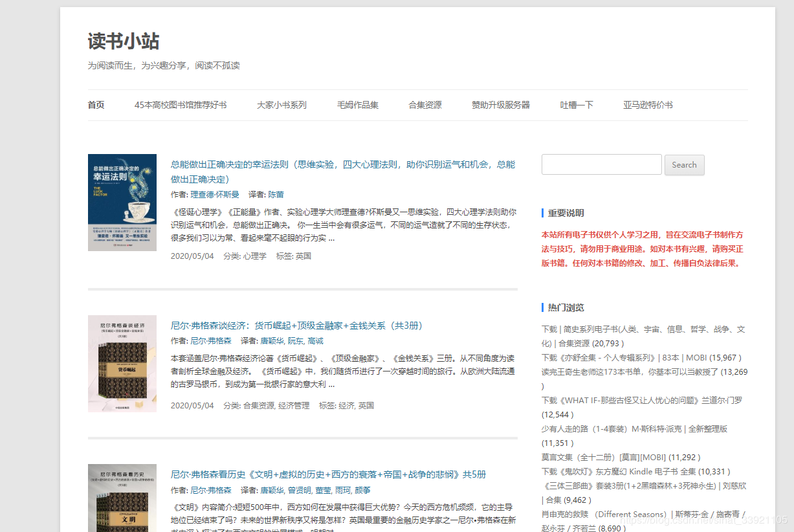The height and width of the screenshot is (532, 794).
Task: Click the tagline 为阅读而生，为兴趣分享
Action: pos(164,65)
